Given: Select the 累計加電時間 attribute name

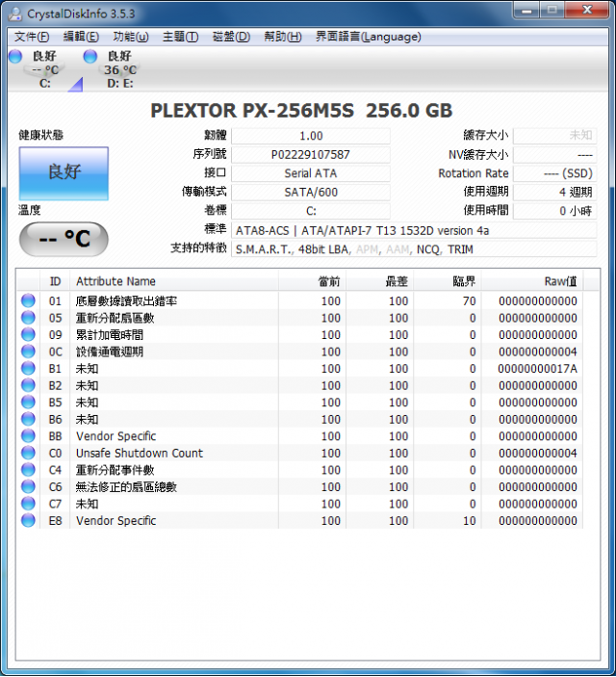Looking at the screenshot, I should (109, 334).
